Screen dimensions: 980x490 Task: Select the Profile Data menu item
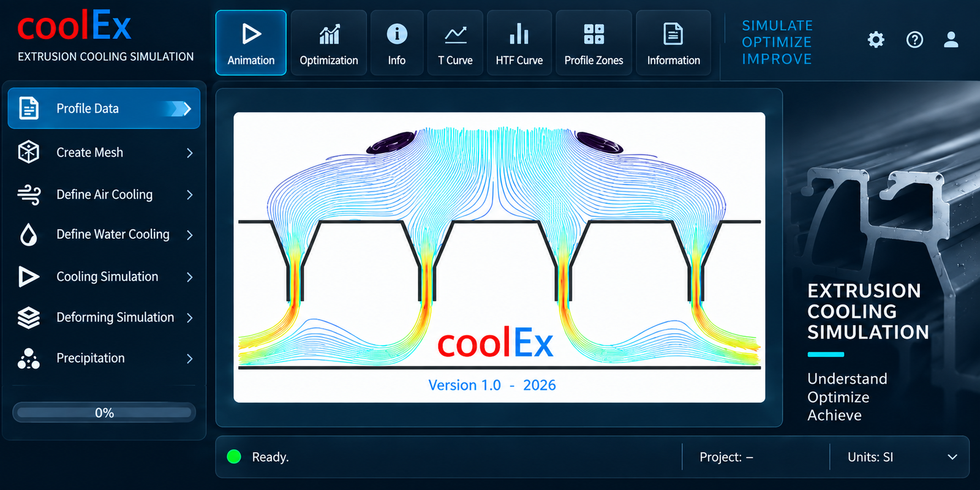click(104, 108)
